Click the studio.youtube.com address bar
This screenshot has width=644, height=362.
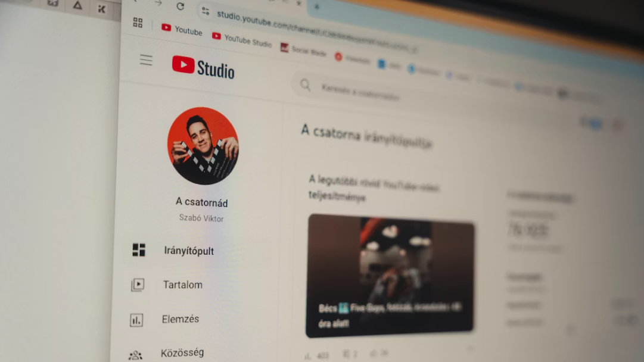[316, 31]
